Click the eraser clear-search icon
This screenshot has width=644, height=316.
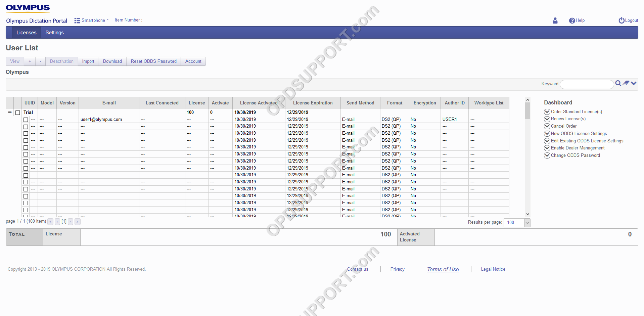(x=626, y=83)
